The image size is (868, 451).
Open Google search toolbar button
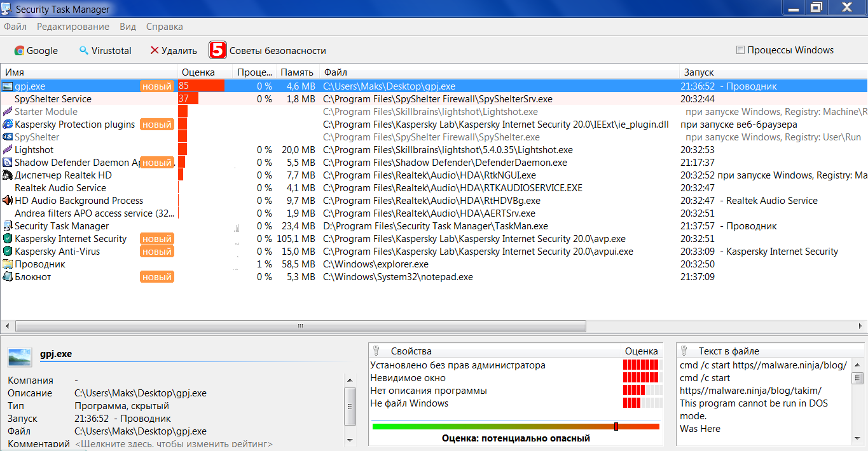[x=36, y=51]
